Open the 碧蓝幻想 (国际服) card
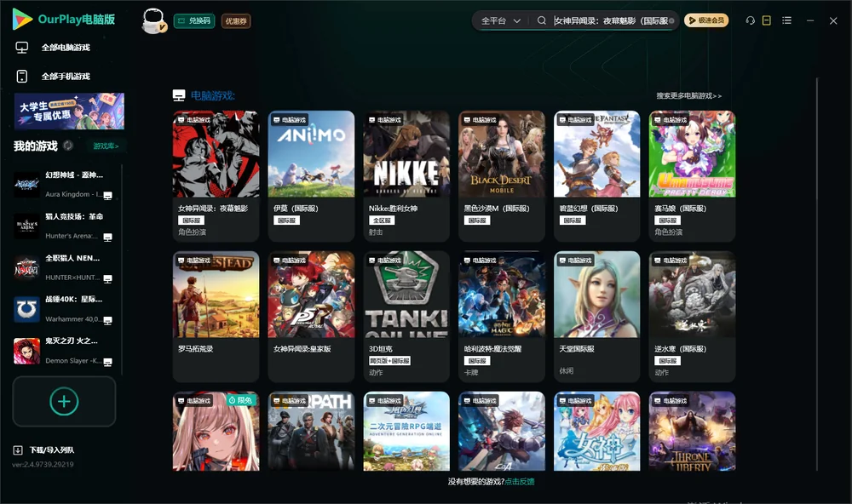Image resolution: width=852 pixels, height=504 pixels. tap(596, 176)
